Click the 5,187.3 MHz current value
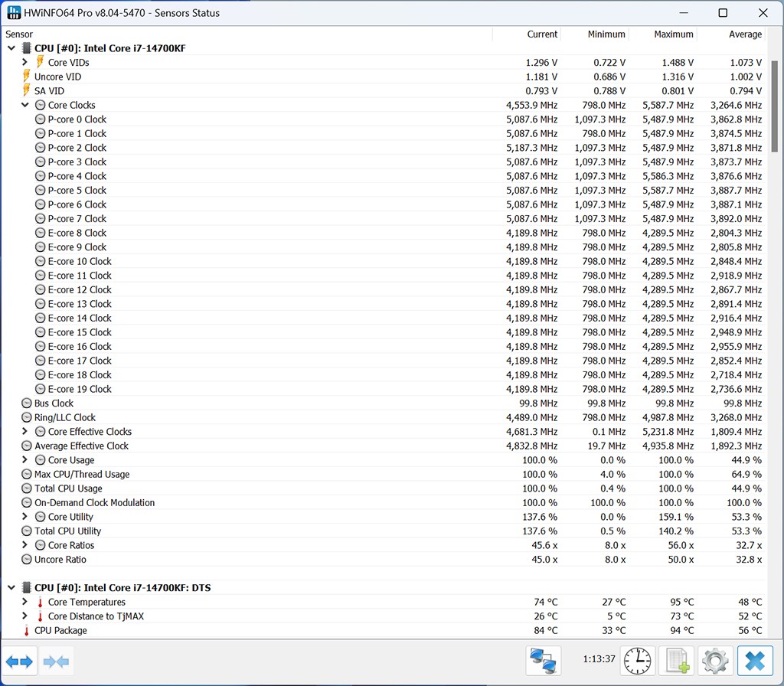Image resolution: width=784 pixels, height=686 pixels. click(x=531, y=148)
